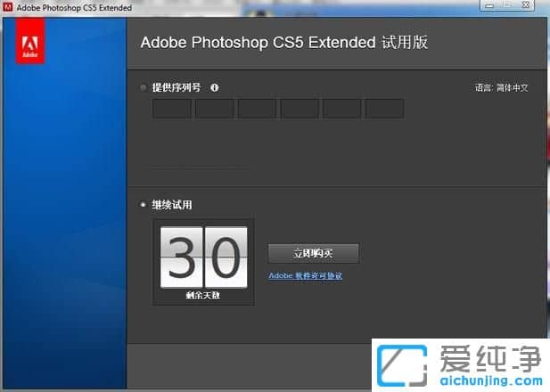The width and height of the screenshot is (550, 392).
Task: Open the 语言 简体中文 language selector
Action: click(x=501, y=87)
